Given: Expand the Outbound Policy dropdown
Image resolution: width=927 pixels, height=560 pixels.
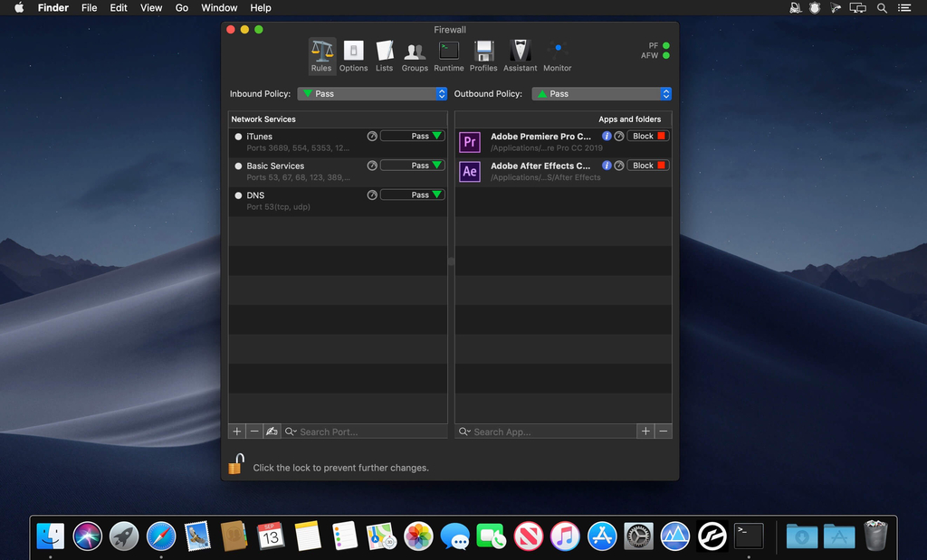Looking at the screenshot, I should click(x=601, y=94).
